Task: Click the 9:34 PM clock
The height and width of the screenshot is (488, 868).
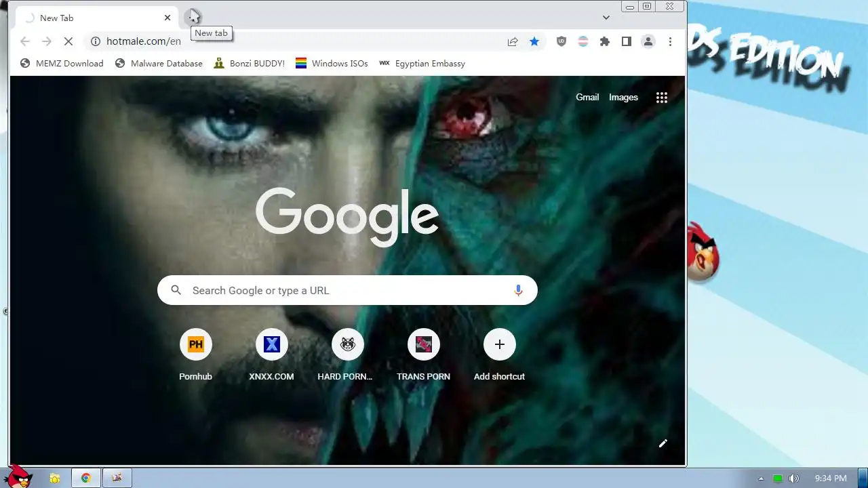Action: pyautogui.click(x=831, y=479)
